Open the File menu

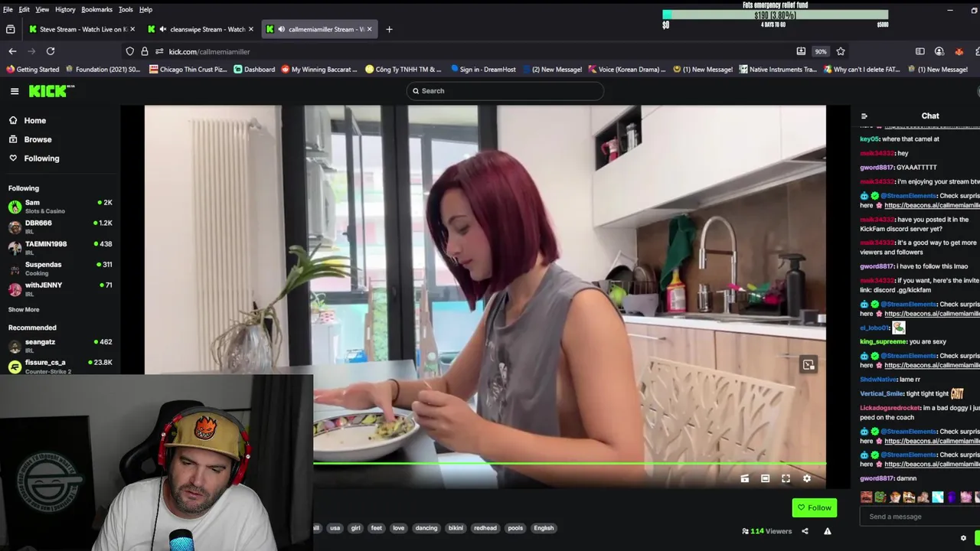[x=8, y=9]
